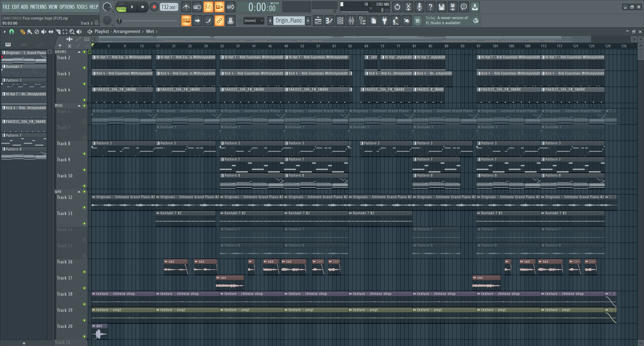644x346 pixels.
Task: Enable typing keyboard to piano icon
Action: (x=186, y=21)
